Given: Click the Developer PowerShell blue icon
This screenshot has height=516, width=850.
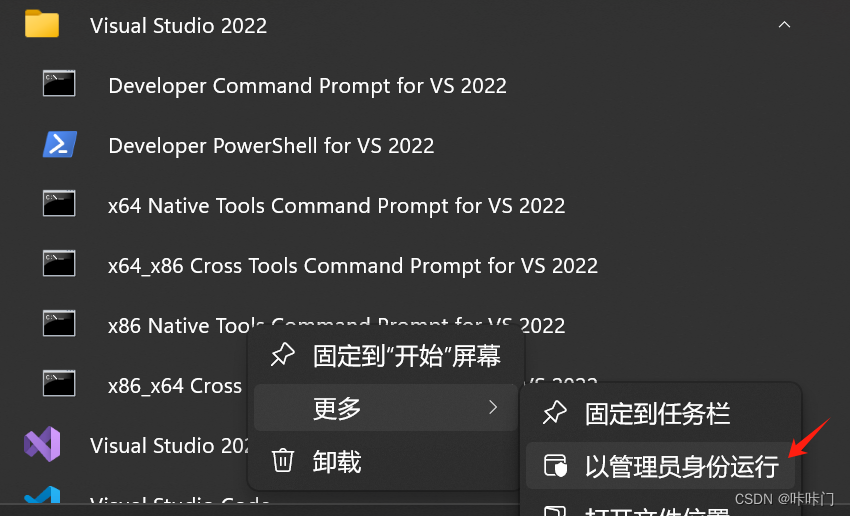Looking at the screenshot, I should coord(60,144).
